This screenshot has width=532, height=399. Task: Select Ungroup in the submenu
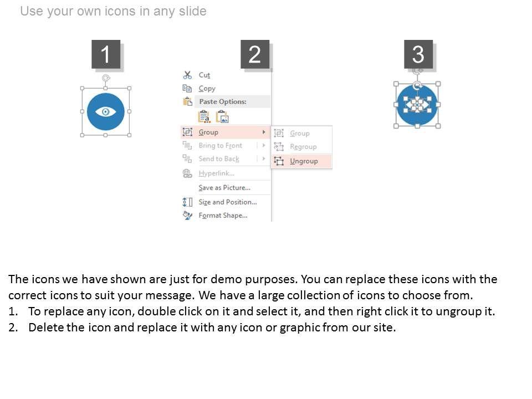click(301, 161)
